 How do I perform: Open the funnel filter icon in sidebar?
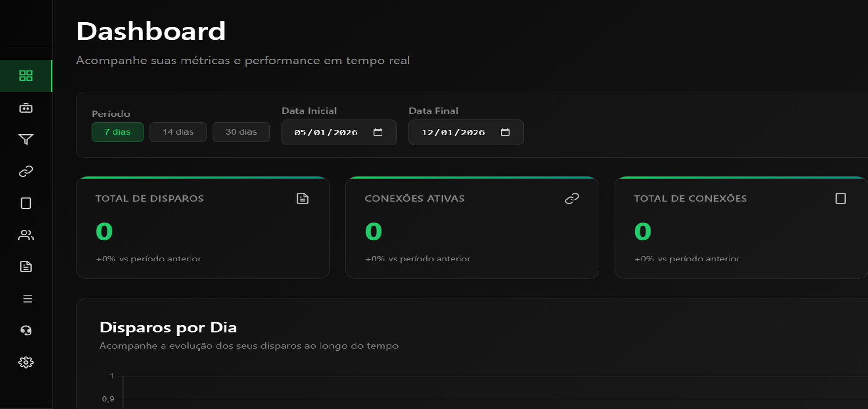[x=26, y=139]
